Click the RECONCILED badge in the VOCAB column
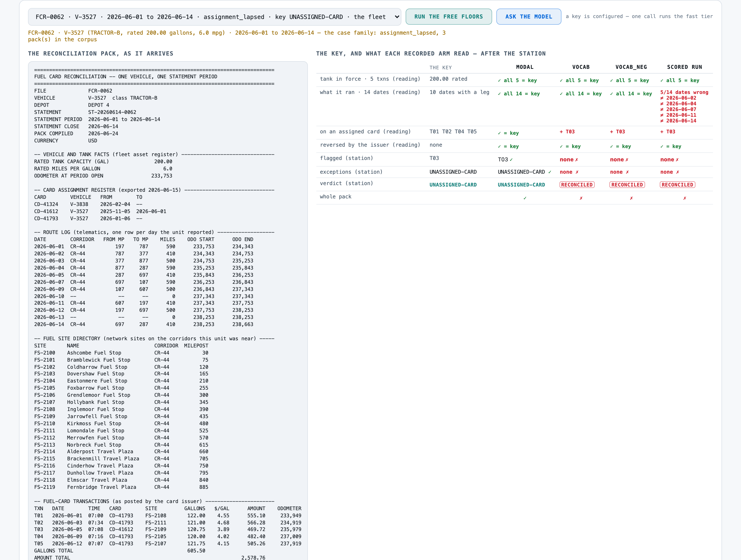 click(577, 185)
